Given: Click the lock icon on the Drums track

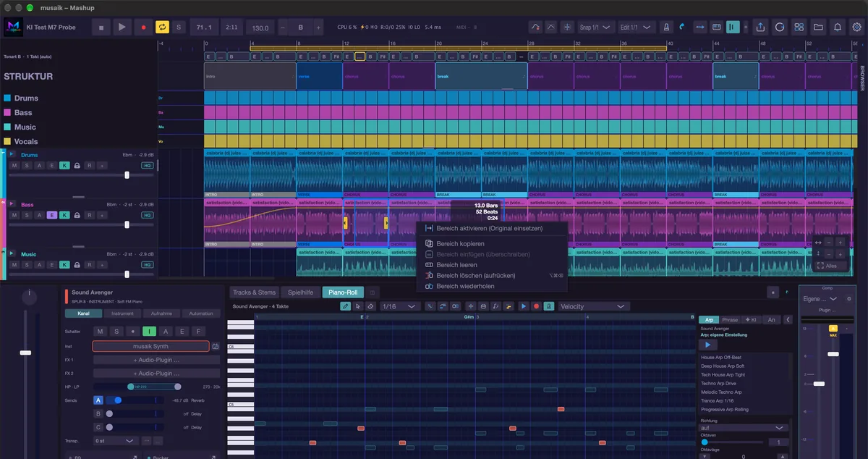Looking at the screenshot, I should pos(77,166).
